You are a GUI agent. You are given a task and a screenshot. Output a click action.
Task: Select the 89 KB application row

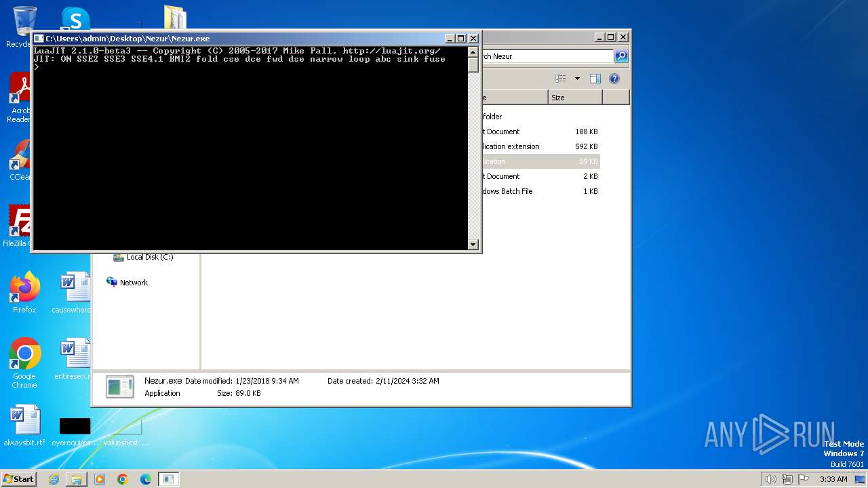541,161
